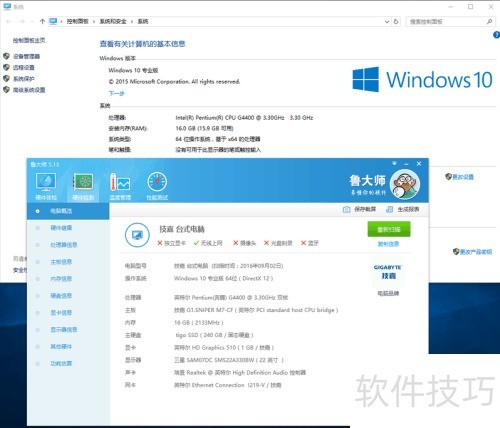The image size is (500, 428).
Task: Click 系统和安全 in the address breadcrumb
Action: pos(113,21)
